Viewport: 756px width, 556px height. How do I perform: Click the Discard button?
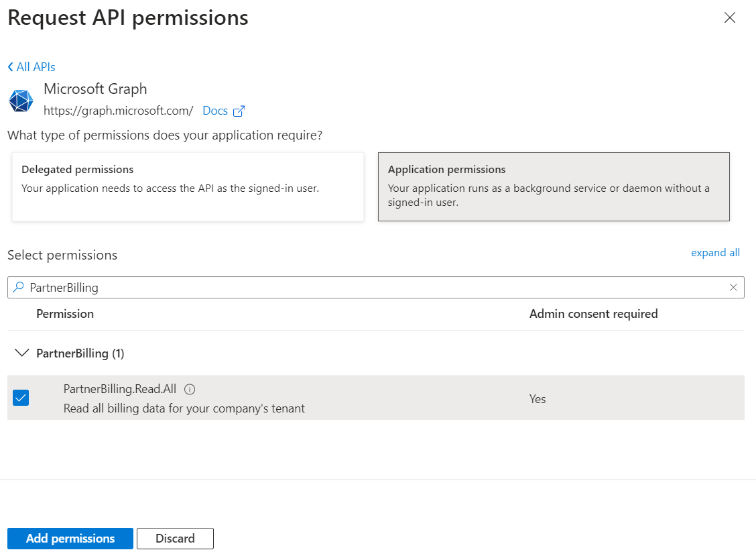point(175,539)
